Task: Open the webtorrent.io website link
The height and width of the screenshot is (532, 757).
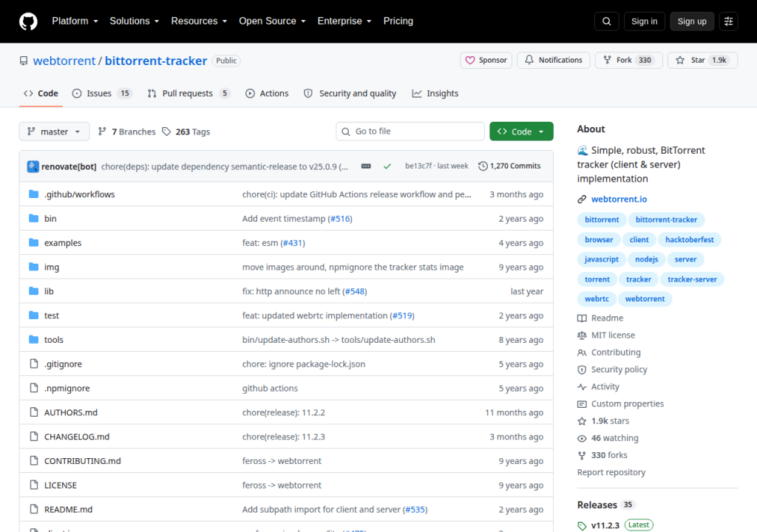Action: pos(619,199)
